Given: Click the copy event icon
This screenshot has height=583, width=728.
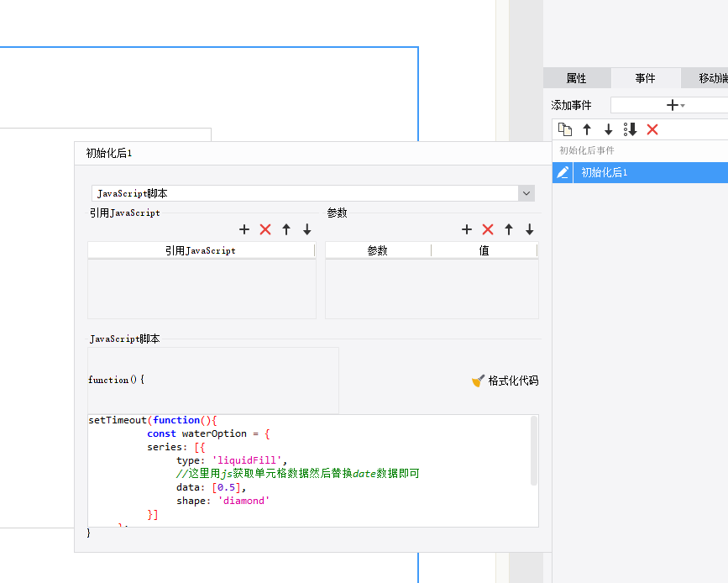Looking at the screenshot, I should [x=564, y=129].
